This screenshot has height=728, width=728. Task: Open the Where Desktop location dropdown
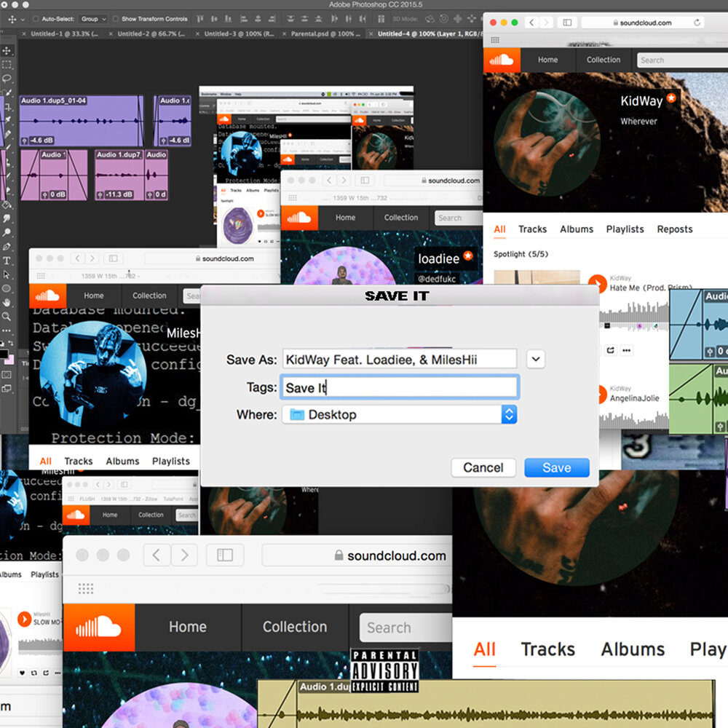[509, 414]
